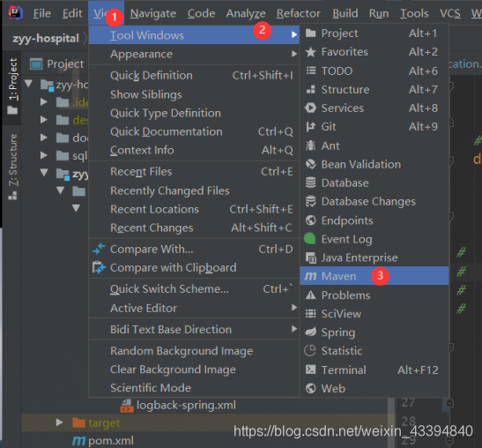This screenshot has width=482, height=448.
Task: Expand the Appearance submenu arrow
Action: coord(294,54)
